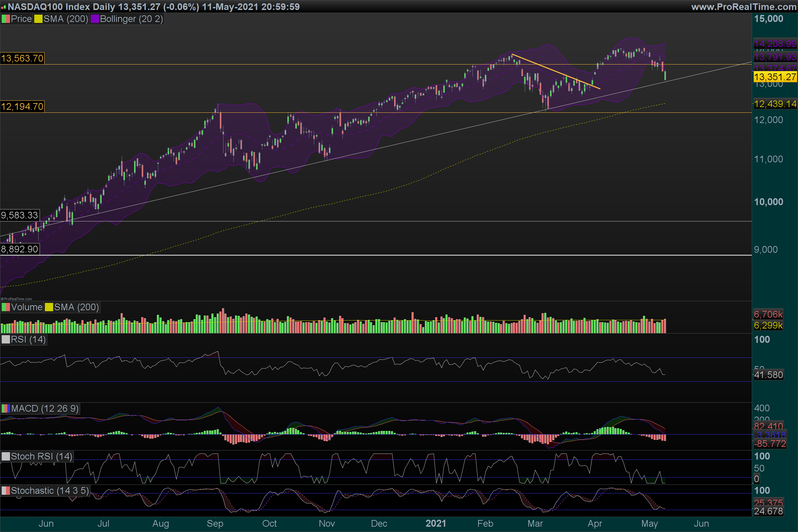The width and height of the screenshot is (798, 532).
Task: Click the RSI (14) legend icon
Action: (x=6, y=339)
